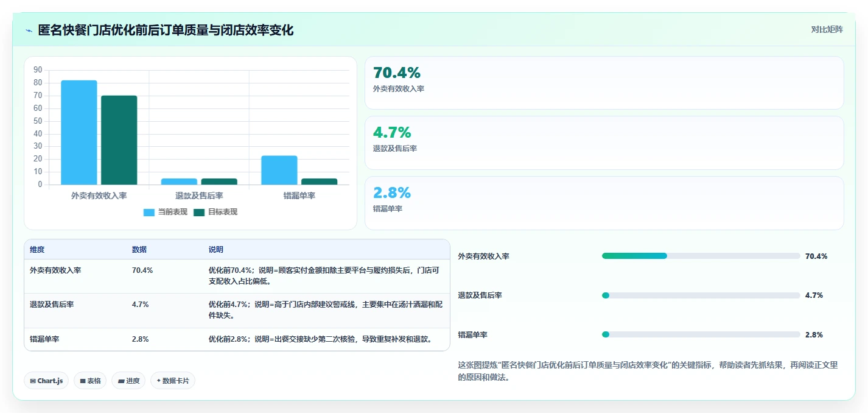
Task: Click the 进度 tag chip
Action: (x=128, y=381)
